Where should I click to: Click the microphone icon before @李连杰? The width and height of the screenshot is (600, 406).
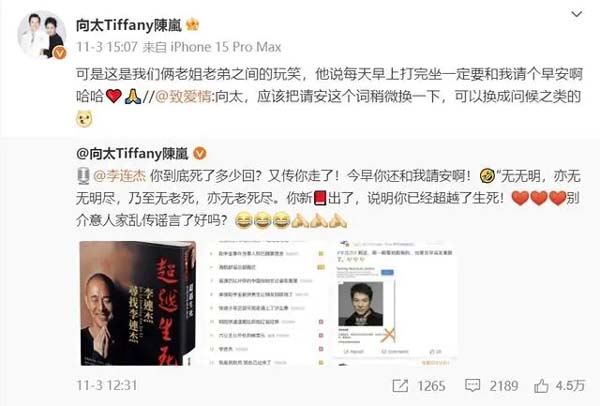pyautogui.click(x=83, y=176)
